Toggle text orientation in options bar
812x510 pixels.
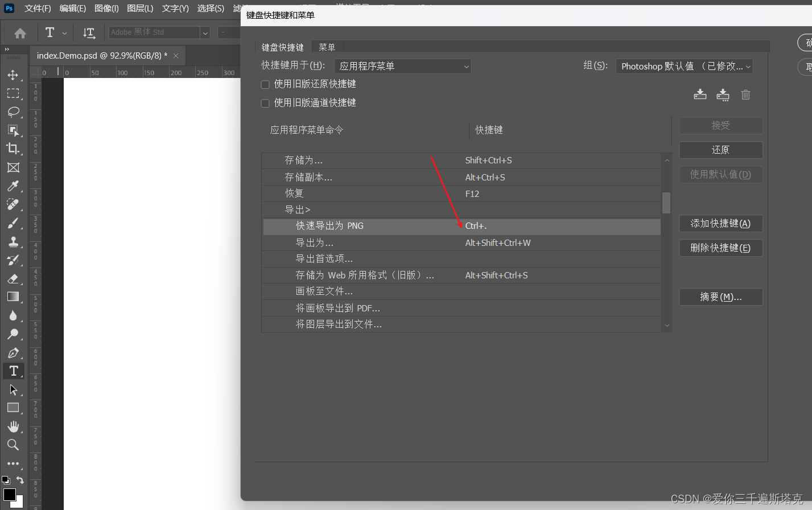[x=89, y=33]
